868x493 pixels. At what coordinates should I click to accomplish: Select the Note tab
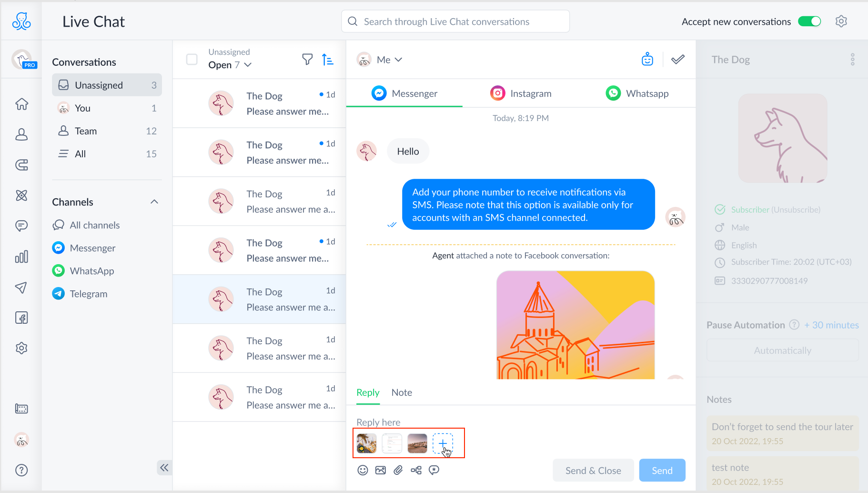pyautogui.click(x=402, y=392)
